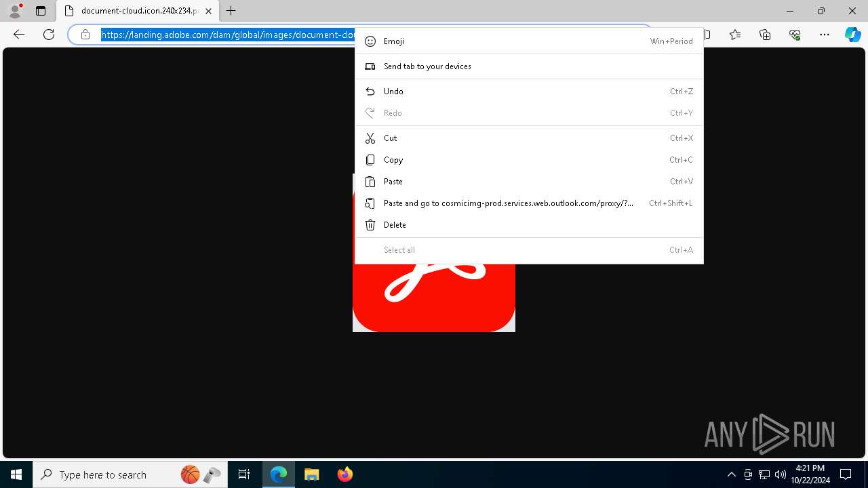
Task: Open Favorites star icon
Action: [735, 35]
